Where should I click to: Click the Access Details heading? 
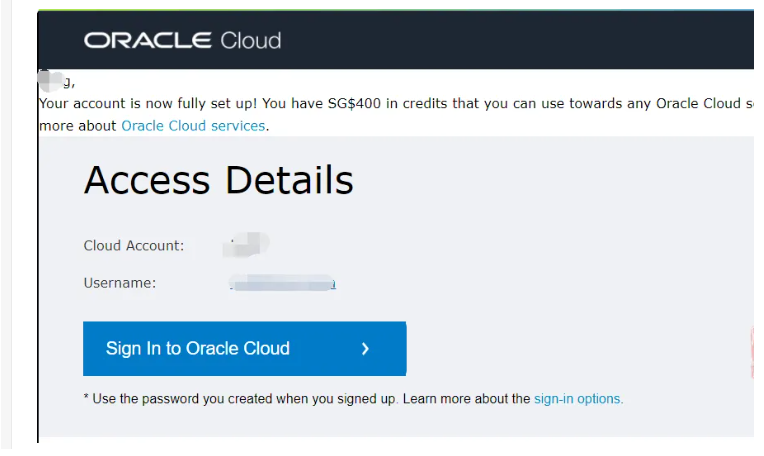(218, 180)
